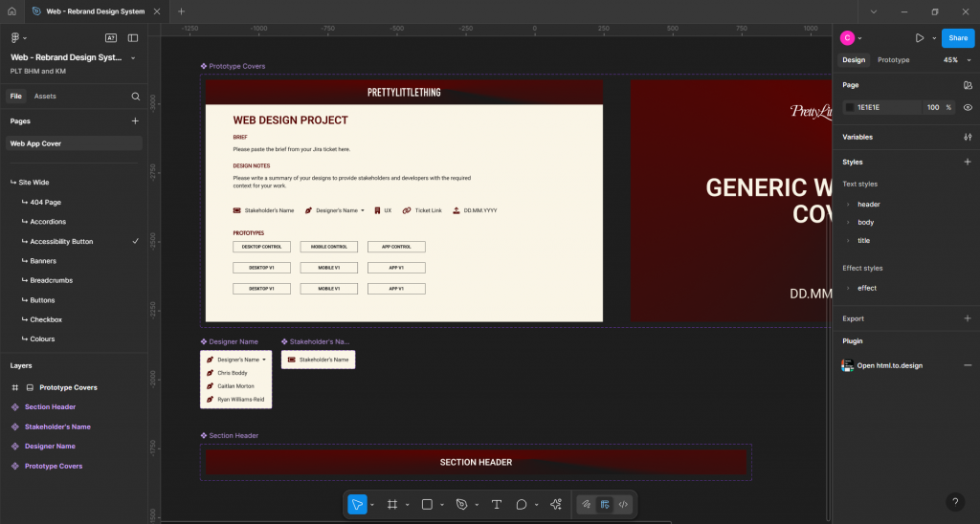This screenshot has width=980, height=524.
Task: Select the Text tool
Action: 497,504
